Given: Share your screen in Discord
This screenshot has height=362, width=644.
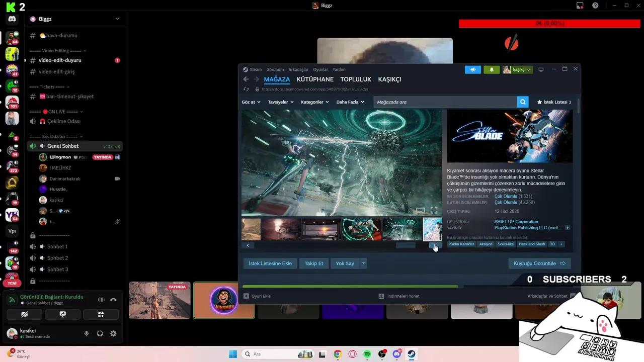Looking at the screenshot, I should [62, 314].
